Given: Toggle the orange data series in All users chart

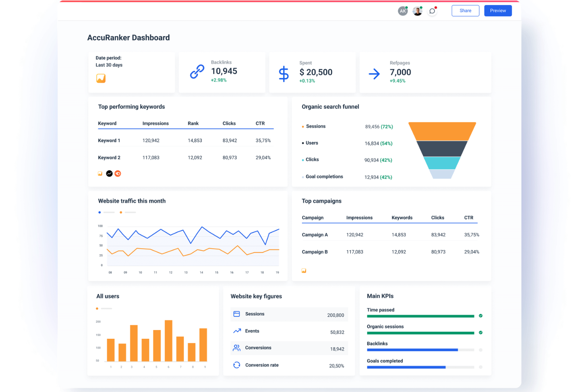Looking at the screenshot, I should point(97,308).
